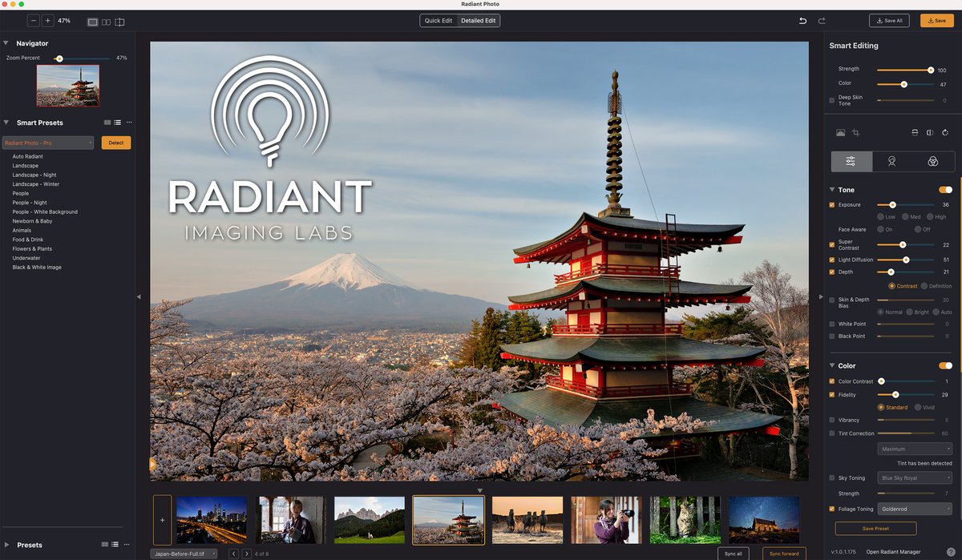962x560 pixels.
Task: Open the Foliage Toning Goldenrod dropdown
Action: [913, 508]
